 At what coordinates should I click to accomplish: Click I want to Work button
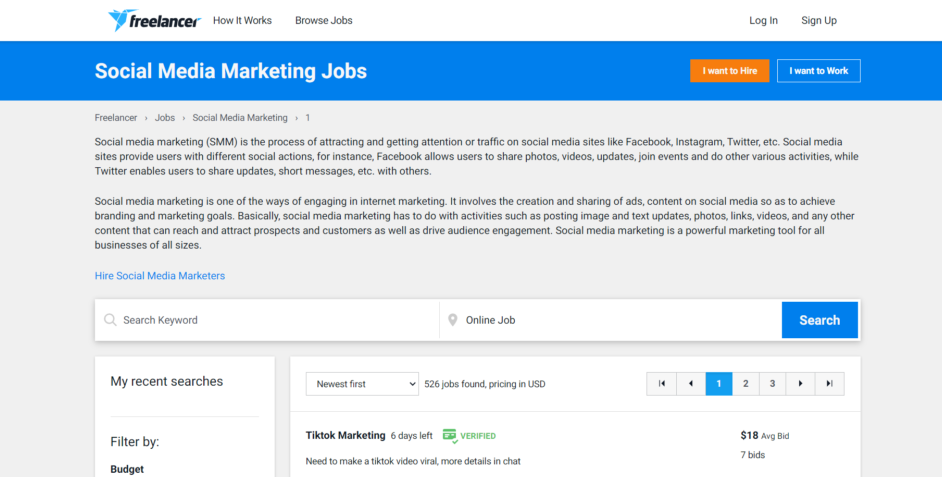pos(818,71)
